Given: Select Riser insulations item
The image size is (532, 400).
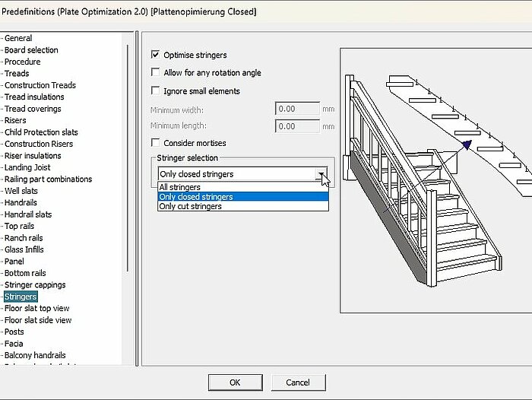Looking at the screenshot, I should click(33, 156).
